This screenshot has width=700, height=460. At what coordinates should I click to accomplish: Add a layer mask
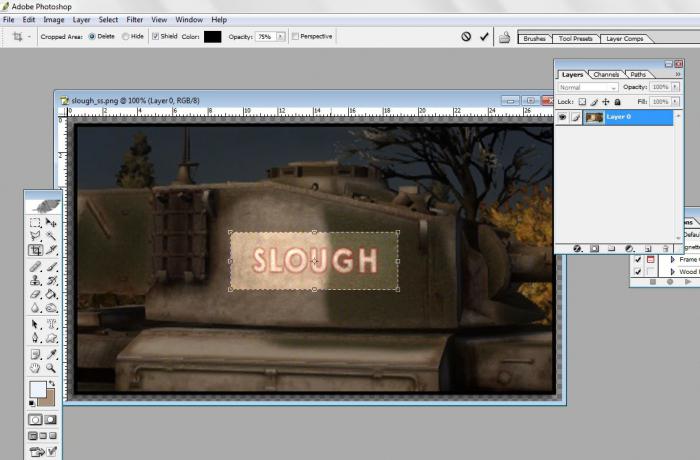[594, 248]
